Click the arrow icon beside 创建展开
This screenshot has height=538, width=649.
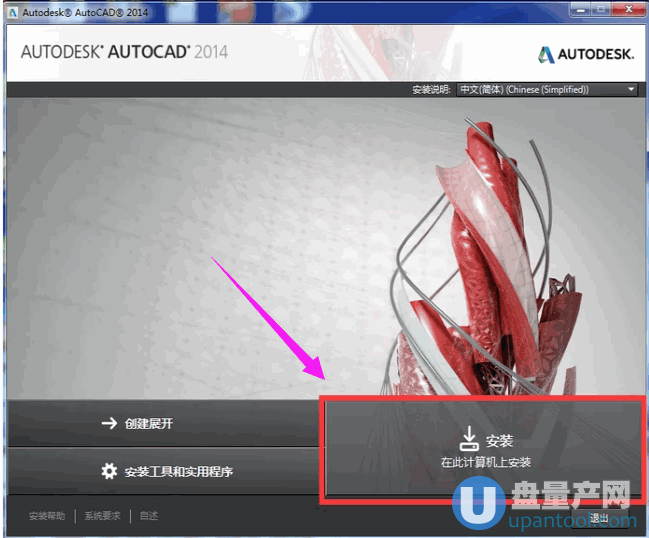point(109,423)
